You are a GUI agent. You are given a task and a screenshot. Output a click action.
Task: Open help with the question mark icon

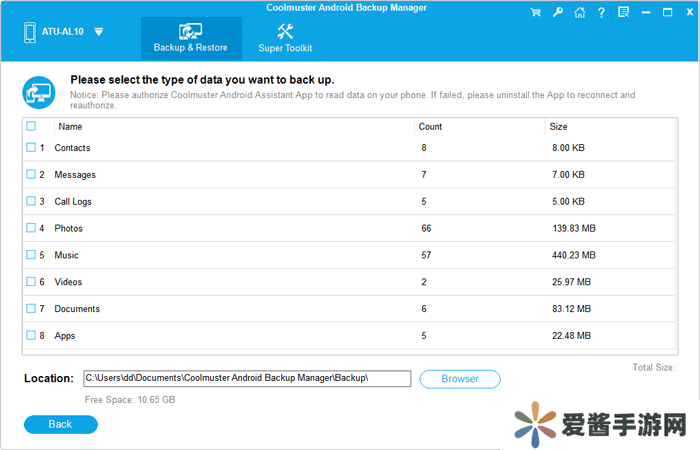[x=601, y=12]
